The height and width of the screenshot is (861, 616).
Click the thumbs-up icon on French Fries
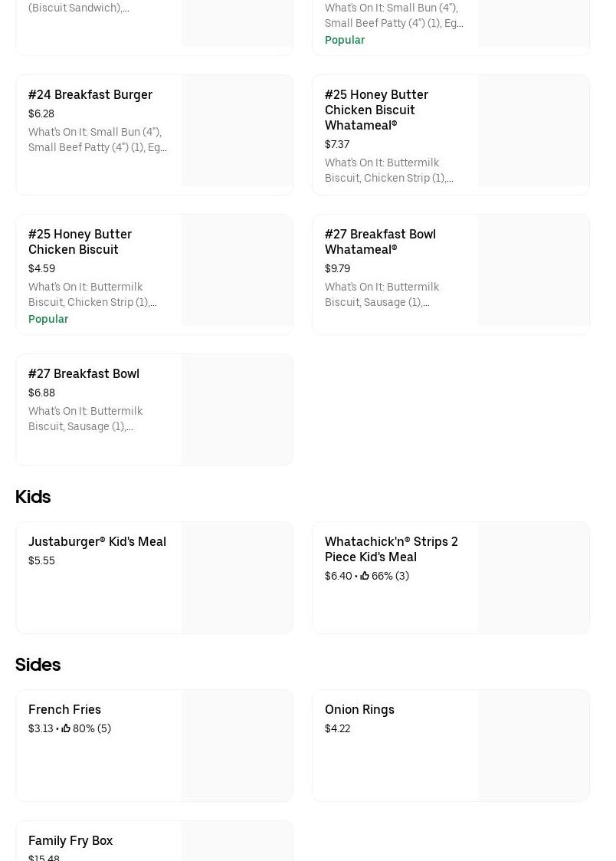point(66,728)
